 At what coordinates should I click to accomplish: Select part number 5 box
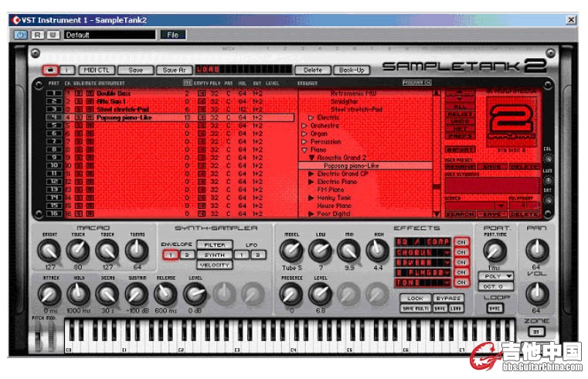pos(54,125)
